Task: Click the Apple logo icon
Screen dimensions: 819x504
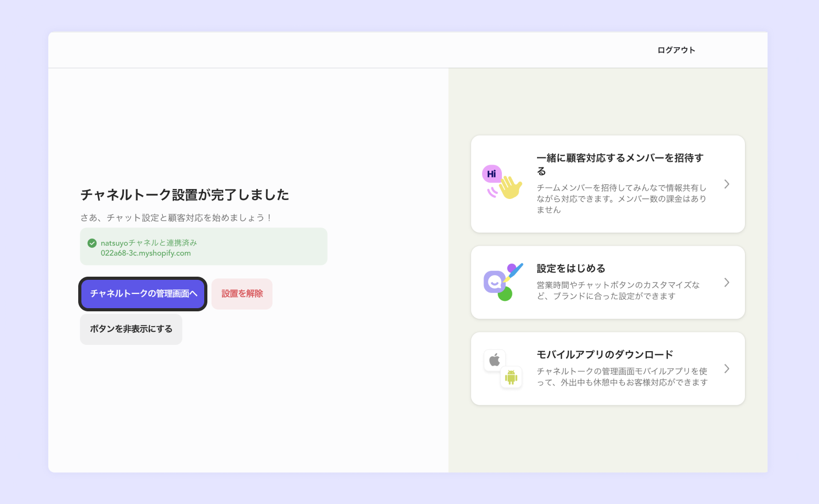Action: 495,360
